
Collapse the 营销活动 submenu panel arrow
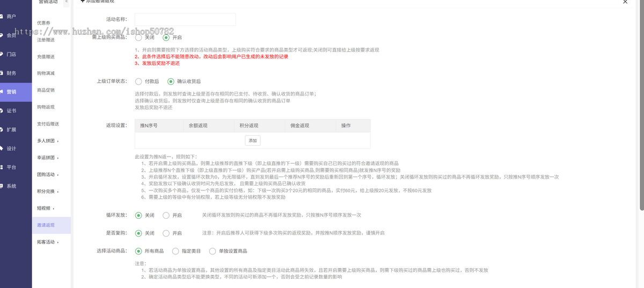click(x=66, y=2)
